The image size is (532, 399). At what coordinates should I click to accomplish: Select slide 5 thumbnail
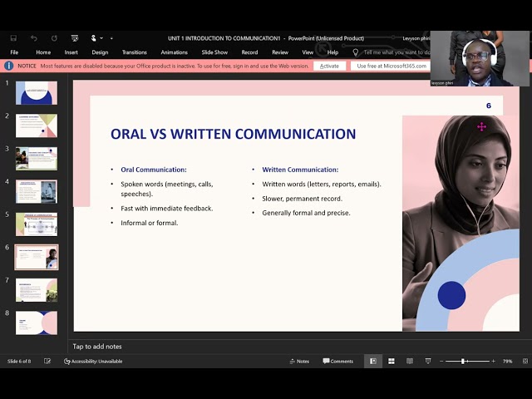click(x=37, y=224)
